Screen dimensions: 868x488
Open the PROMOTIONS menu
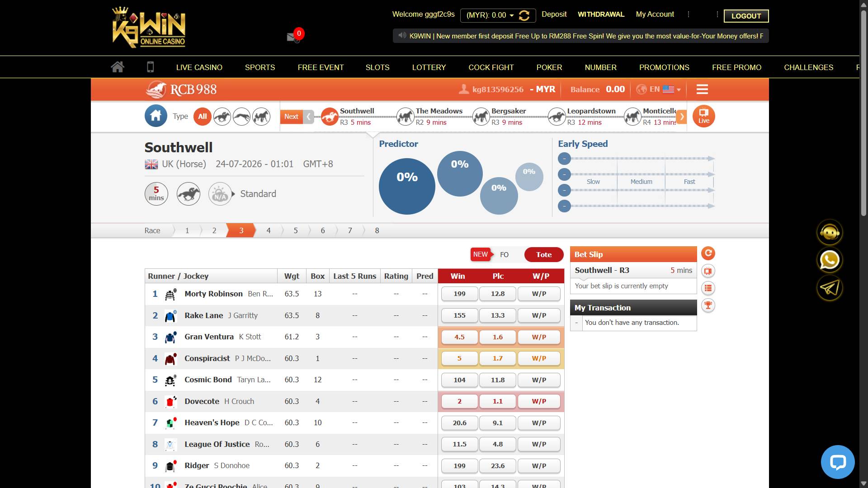[664, 67]
